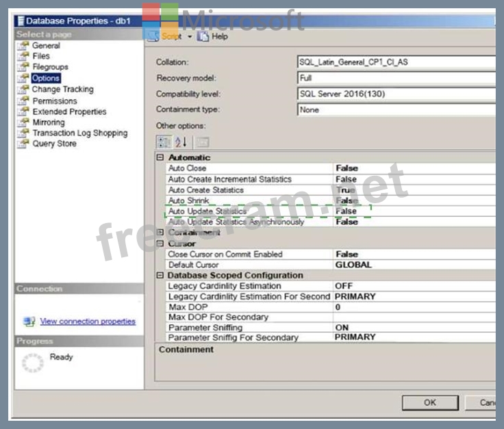
Task: Click the Options page icon
Action: [23, 78]
